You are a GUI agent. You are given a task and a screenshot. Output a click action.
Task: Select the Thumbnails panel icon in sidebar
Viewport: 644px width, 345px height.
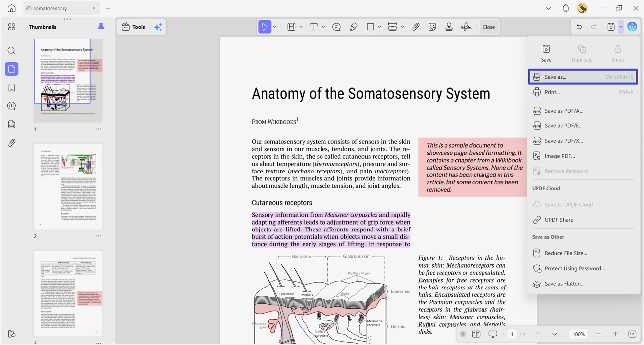pyautogui.click(x=12, y=69)
